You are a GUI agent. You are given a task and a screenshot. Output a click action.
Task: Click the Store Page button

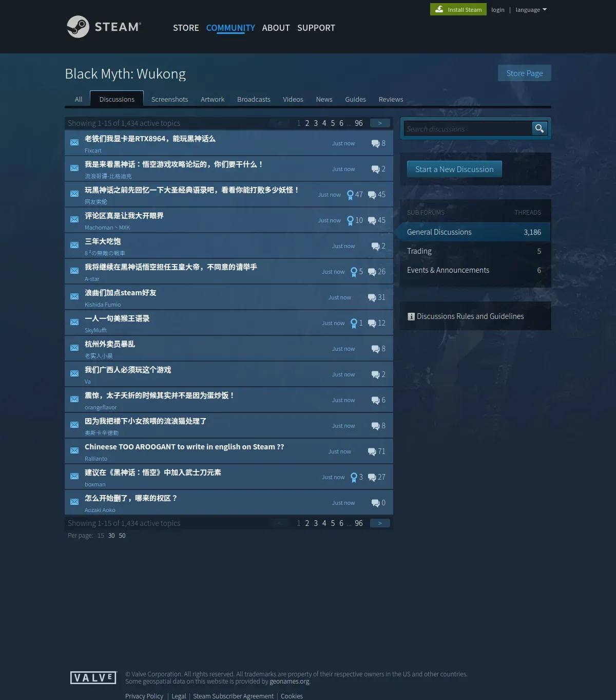[x=525, y=73]
